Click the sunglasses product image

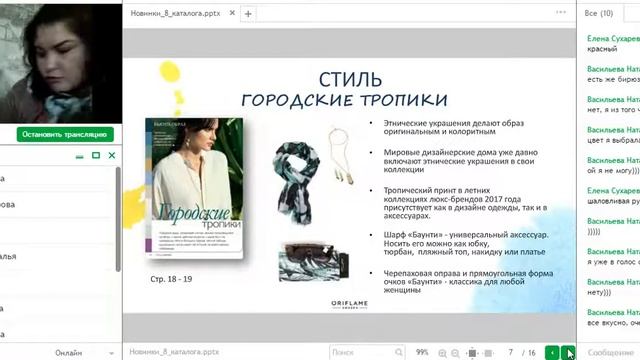[313, 262]
